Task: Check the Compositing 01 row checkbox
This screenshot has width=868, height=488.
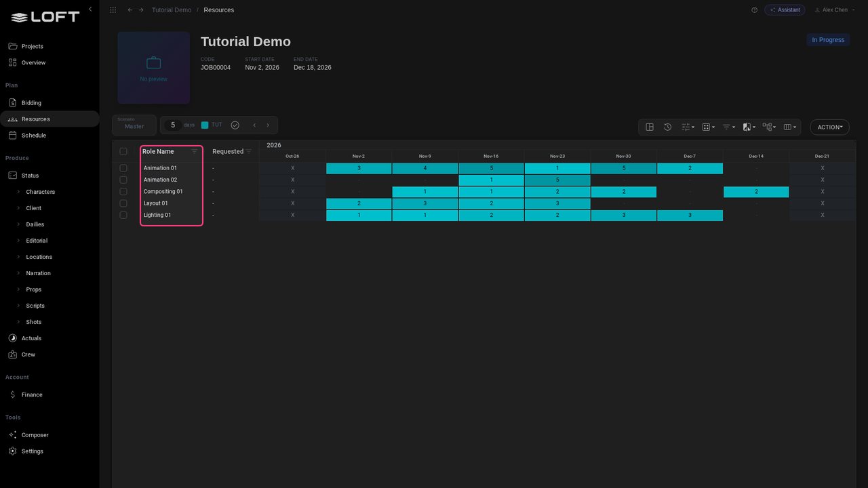Action: click(123, 192)
